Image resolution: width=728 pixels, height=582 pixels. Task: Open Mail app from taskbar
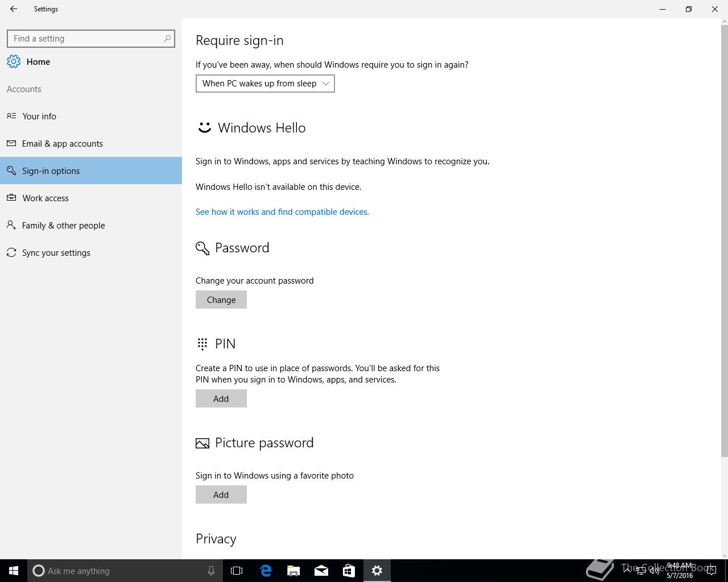pos(321,571)
